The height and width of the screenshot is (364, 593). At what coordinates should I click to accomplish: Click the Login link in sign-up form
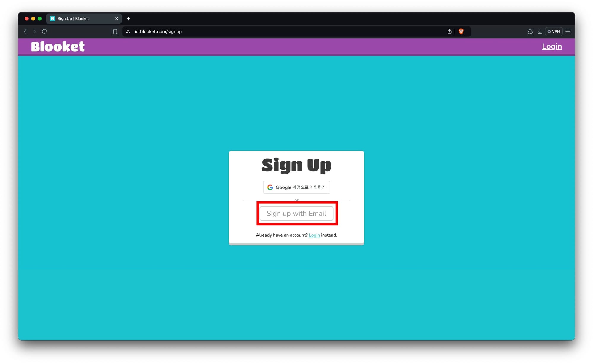click(314, 235)
